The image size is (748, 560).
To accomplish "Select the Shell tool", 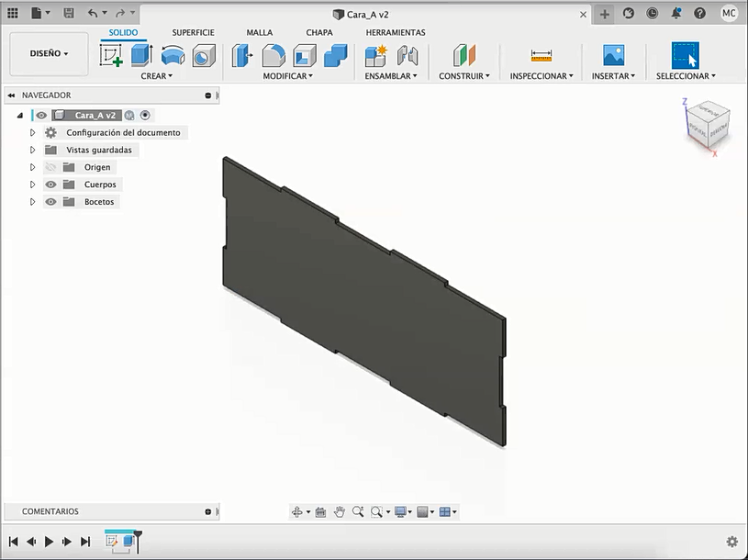I will [x=305, y=55].
